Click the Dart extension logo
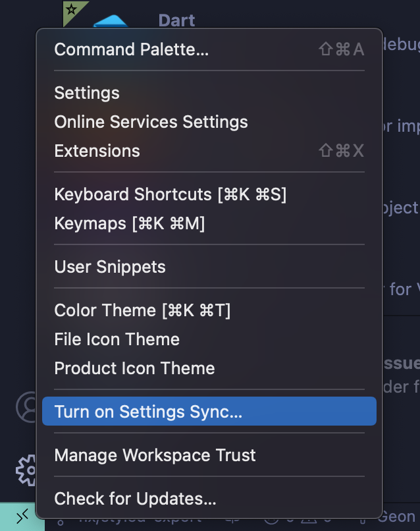Image resolution: width=420 pixels, height=531 pixels. 111,21
